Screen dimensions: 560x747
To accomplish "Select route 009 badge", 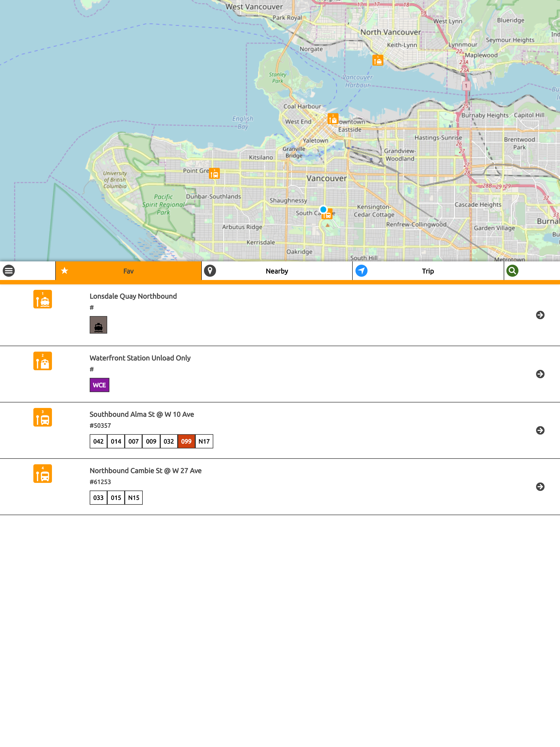I will [151, 441].
